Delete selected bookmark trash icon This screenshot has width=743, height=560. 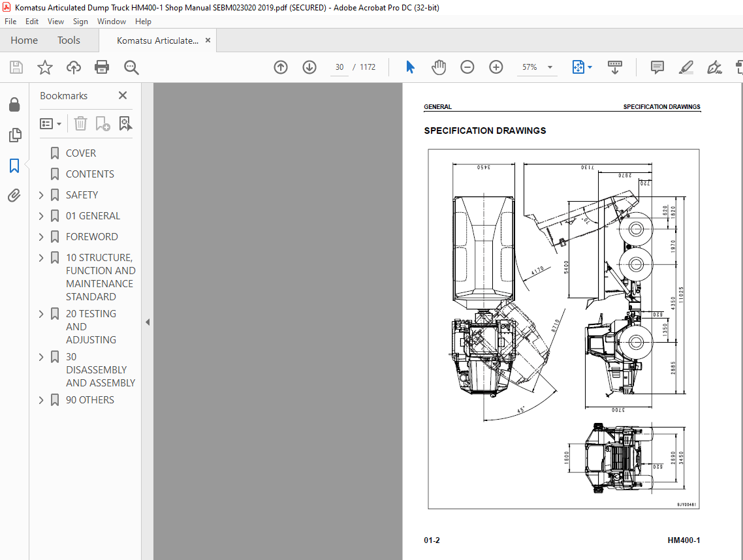point(80,123)
